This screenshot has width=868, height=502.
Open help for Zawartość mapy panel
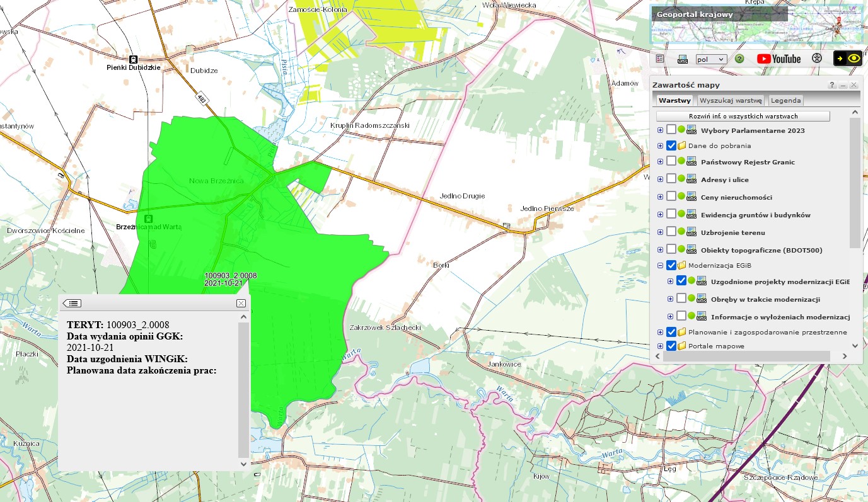[x=832, y=85]
